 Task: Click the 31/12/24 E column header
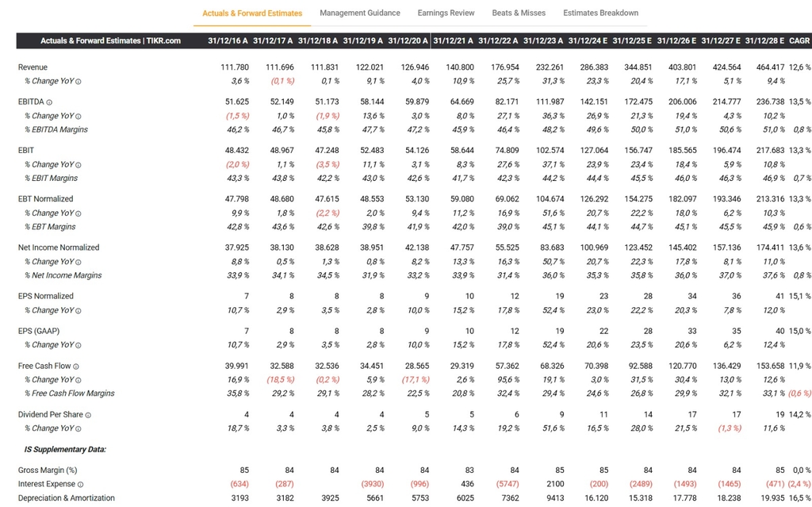(590, 40)
